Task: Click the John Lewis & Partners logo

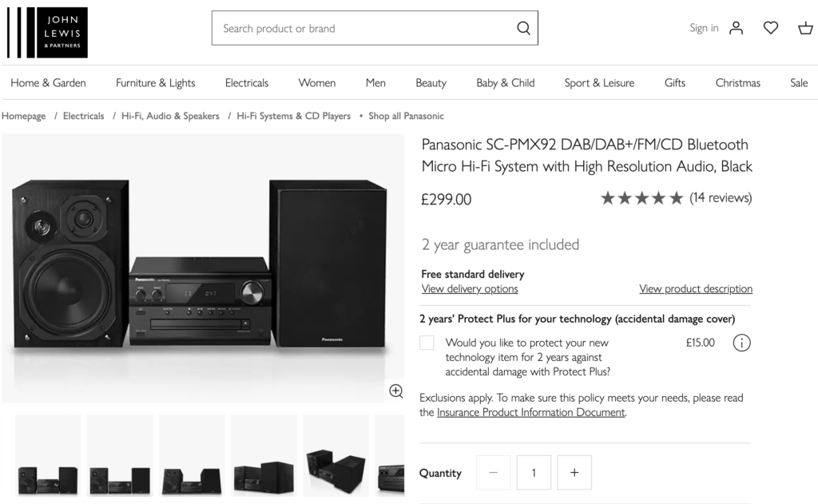Action: (47, 33)
